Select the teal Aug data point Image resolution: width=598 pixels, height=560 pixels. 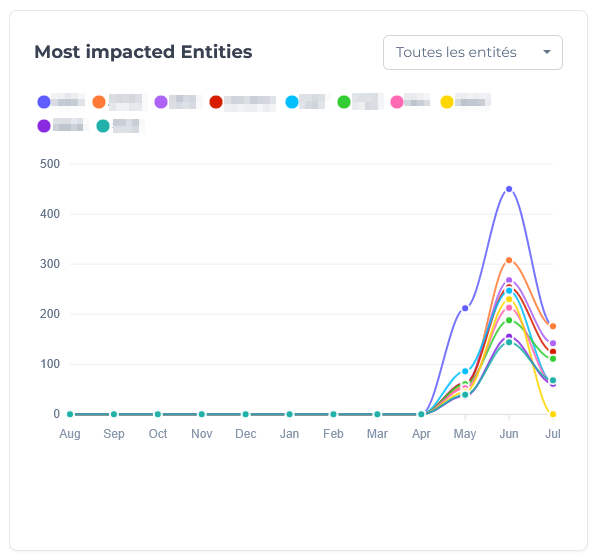[70, 414]
